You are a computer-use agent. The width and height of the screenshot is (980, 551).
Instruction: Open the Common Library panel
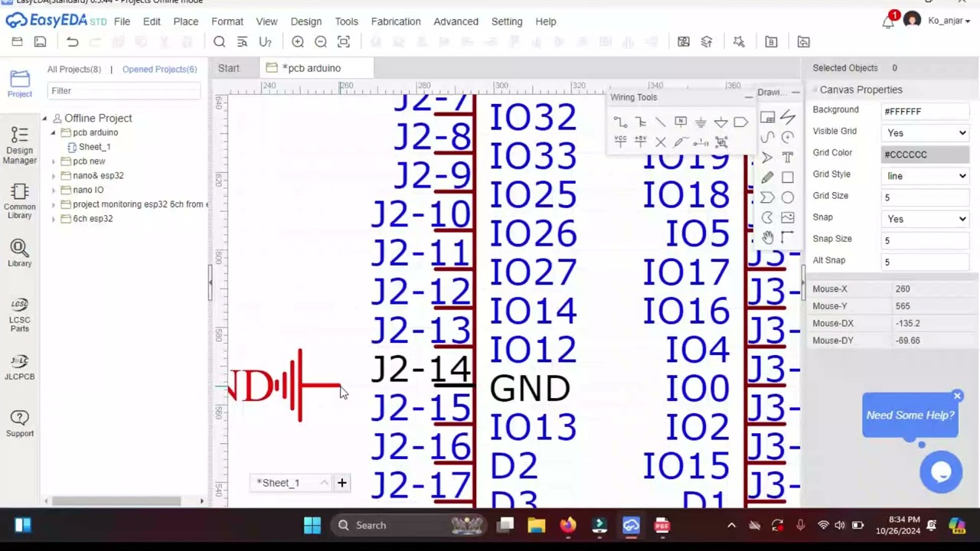click(x=20, y=201)
